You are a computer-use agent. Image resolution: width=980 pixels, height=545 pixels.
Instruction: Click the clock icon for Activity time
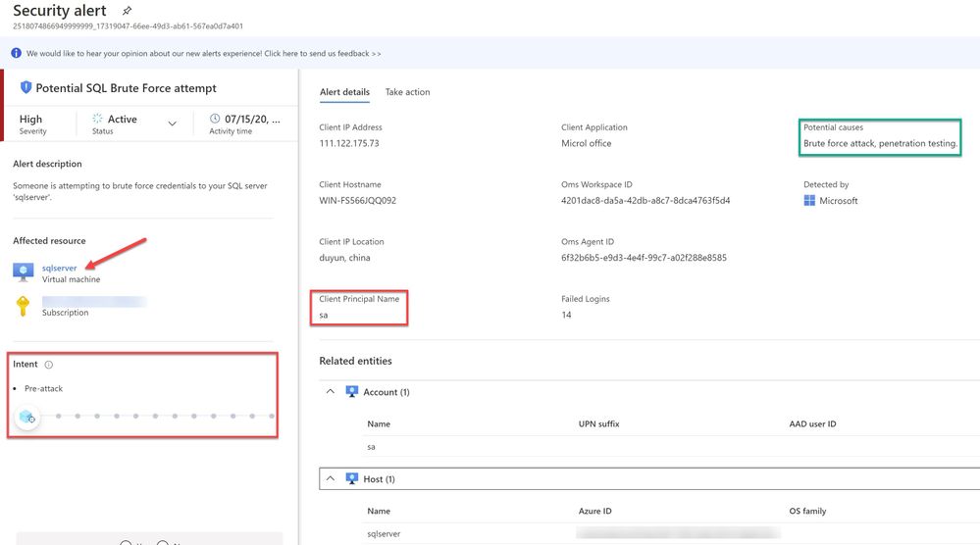[215, 119]
